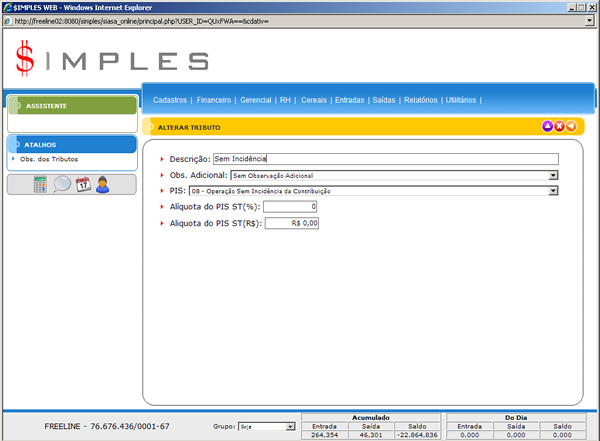This screenshot has width=600, height=441.
Task: Click the speech bubble message icon
Action: point(62,184)
